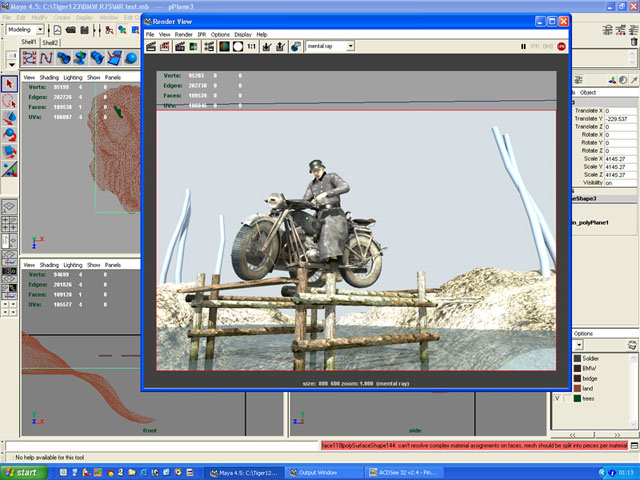Image resolution: width=640 pixels, height=480 pixels.
Task: Click the red IPR stop button
Action: point(562,47)
